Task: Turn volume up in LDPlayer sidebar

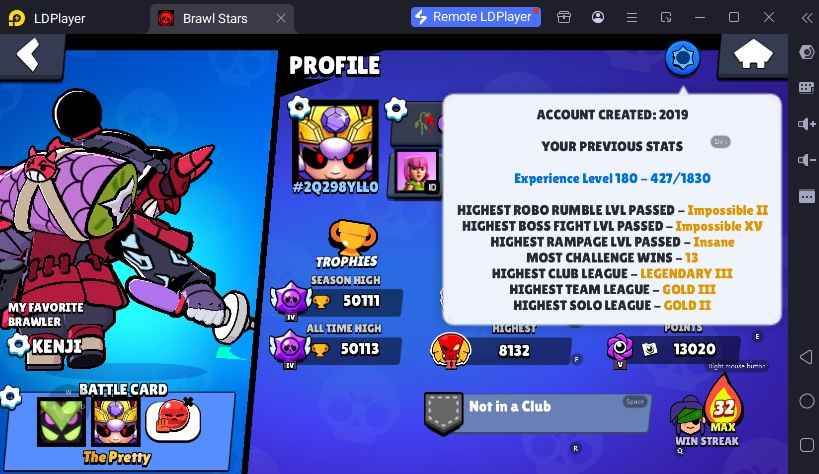Action: 806,124
